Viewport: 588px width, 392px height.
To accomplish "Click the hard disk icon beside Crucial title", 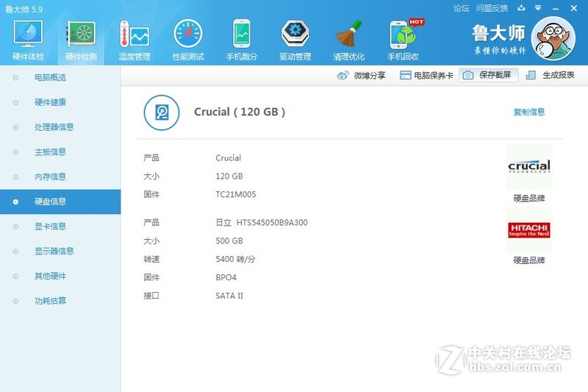I will point(162,113).
